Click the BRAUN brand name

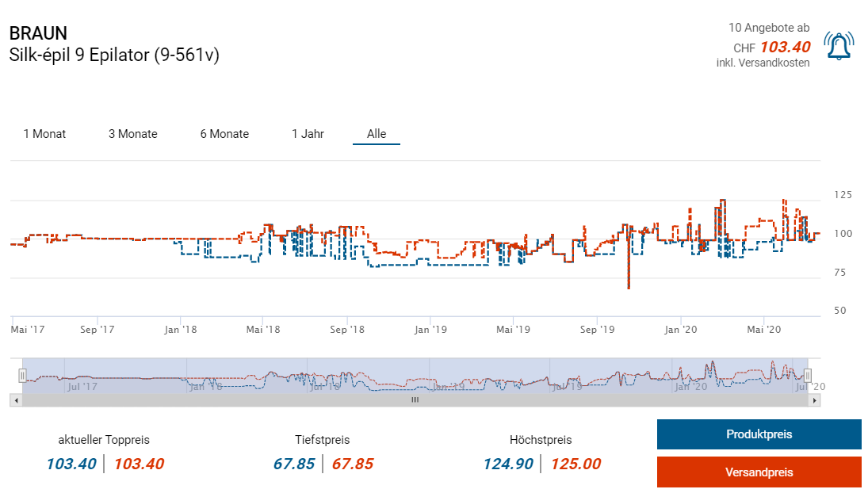point(38,33)
